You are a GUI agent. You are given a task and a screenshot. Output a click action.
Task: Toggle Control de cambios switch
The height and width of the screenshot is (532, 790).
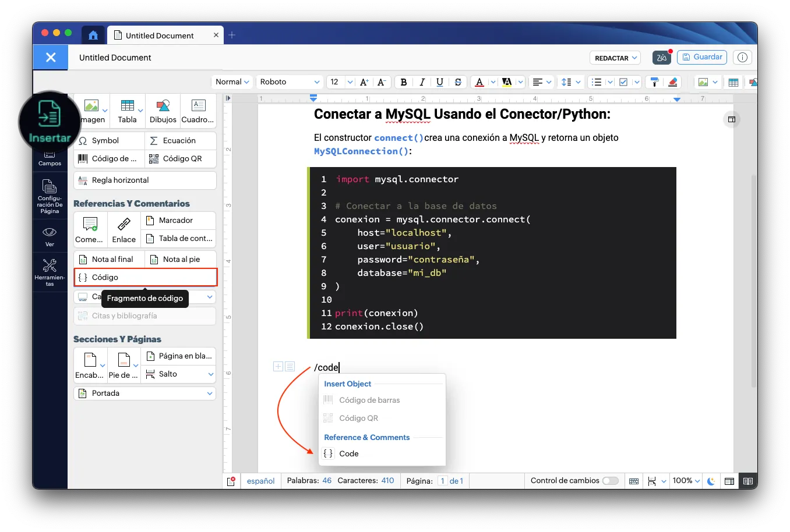coord(610,481)
